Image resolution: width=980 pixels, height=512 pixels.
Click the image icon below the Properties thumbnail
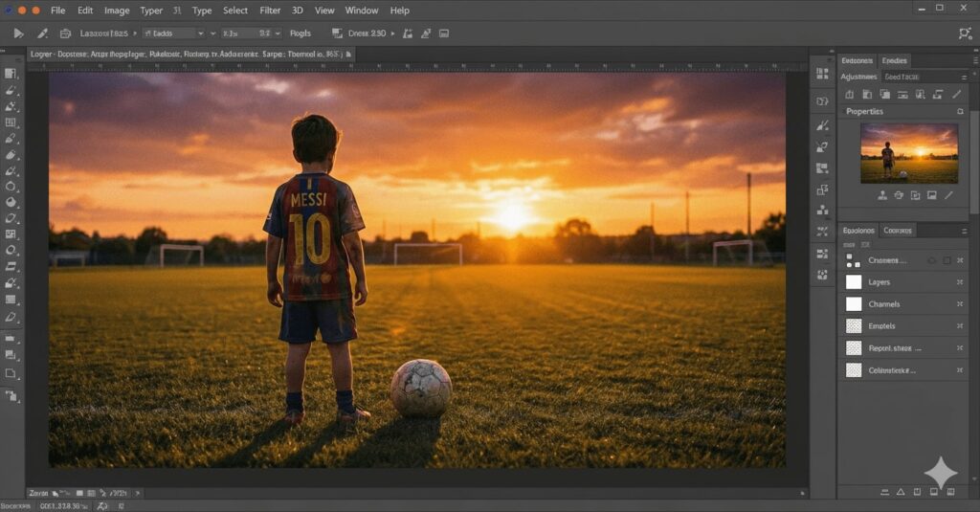tap(932, 195)
